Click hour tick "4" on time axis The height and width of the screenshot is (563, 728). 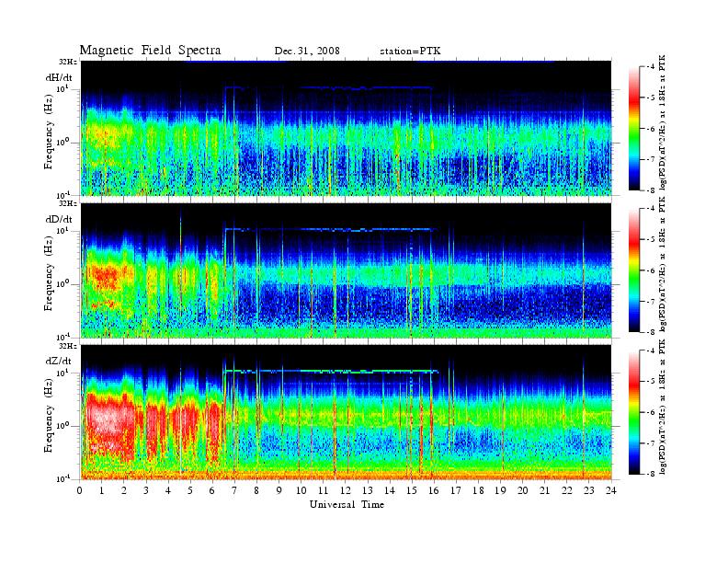[168, 491]
